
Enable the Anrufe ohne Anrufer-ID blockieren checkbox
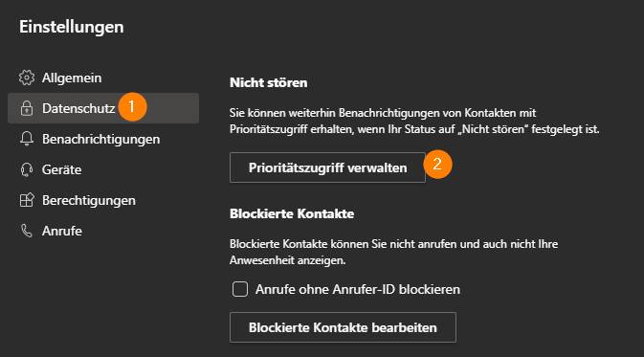click(x=240, y=289)
